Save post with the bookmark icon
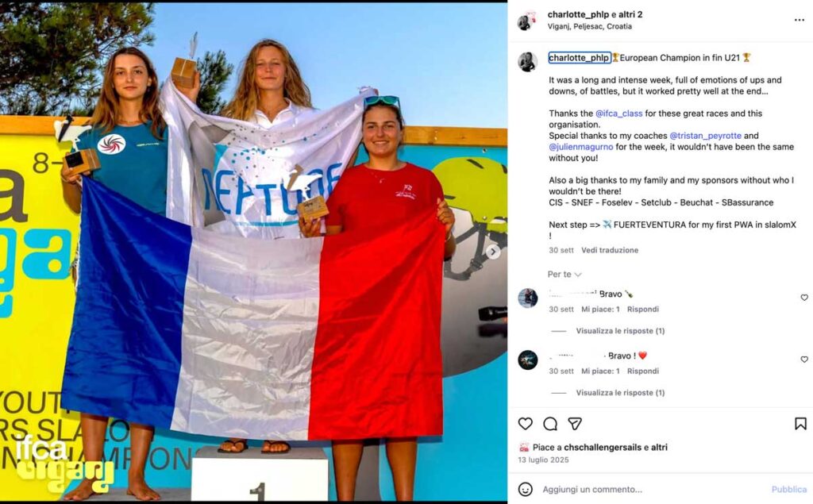This screenshot has width=813, height=504. (x=800, y=424)
